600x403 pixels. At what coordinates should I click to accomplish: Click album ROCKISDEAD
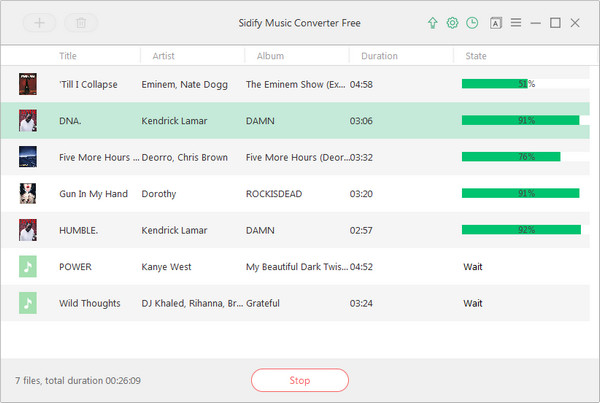pos(274,194)
